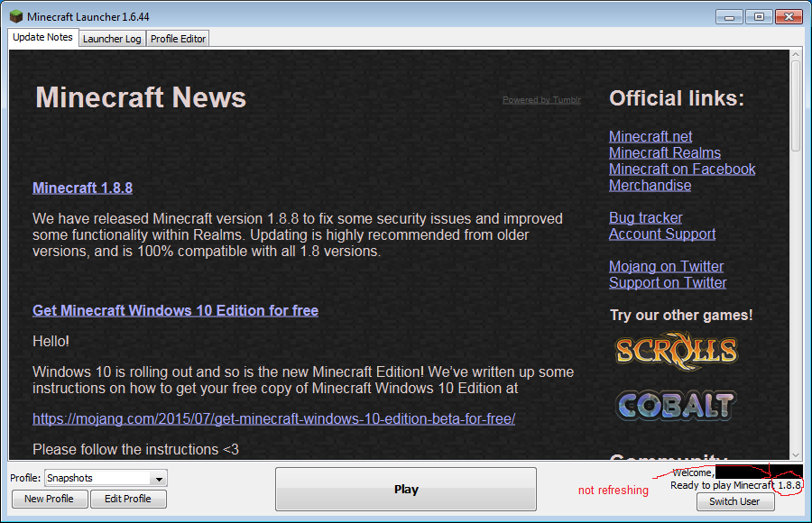Launch the game with the Play button
Screen dimensions: 812x523
coord(405,490)
